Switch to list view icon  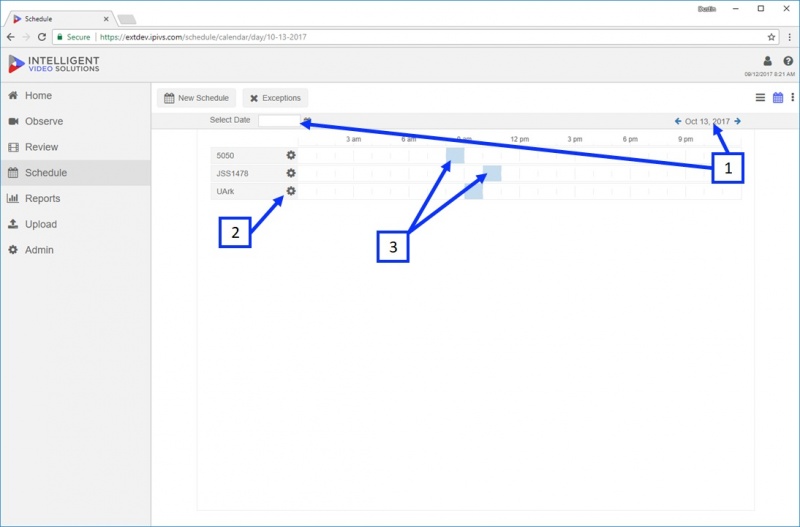(x=760, y=97)
